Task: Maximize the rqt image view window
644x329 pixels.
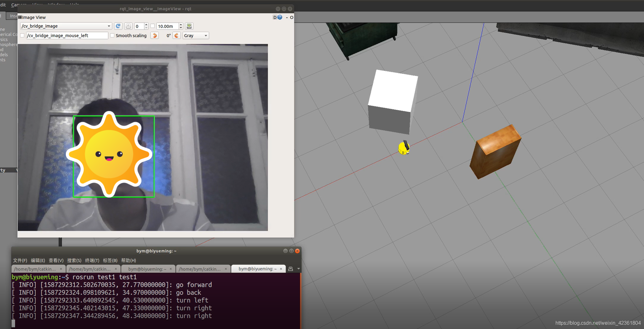Action: point(284,9)
